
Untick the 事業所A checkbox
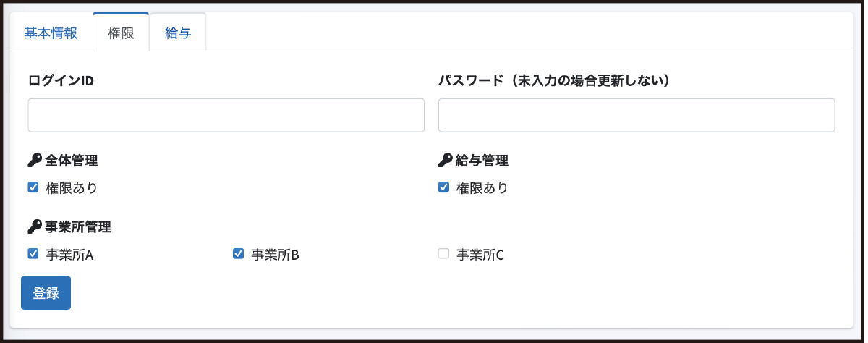pos(33,254)
